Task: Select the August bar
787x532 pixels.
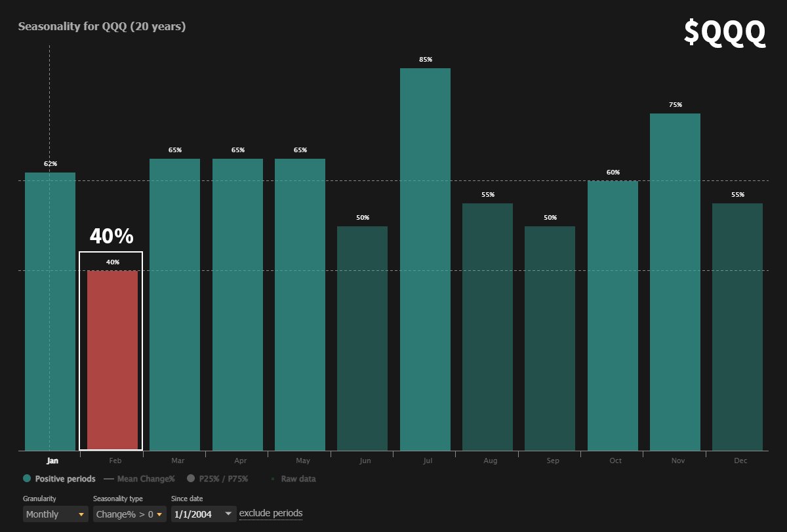Action: [487, 327]
